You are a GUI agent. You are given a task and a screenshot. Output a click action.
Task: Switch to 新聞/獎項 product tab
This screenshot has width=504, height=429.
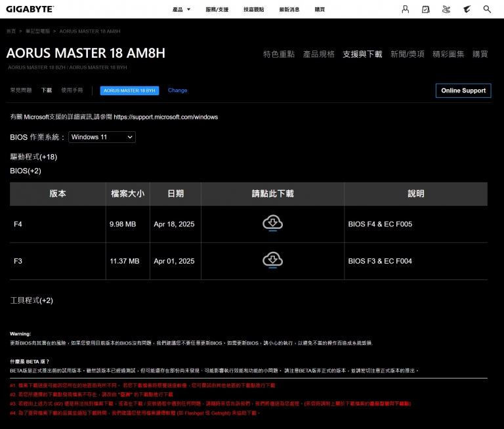click(408, 54)
